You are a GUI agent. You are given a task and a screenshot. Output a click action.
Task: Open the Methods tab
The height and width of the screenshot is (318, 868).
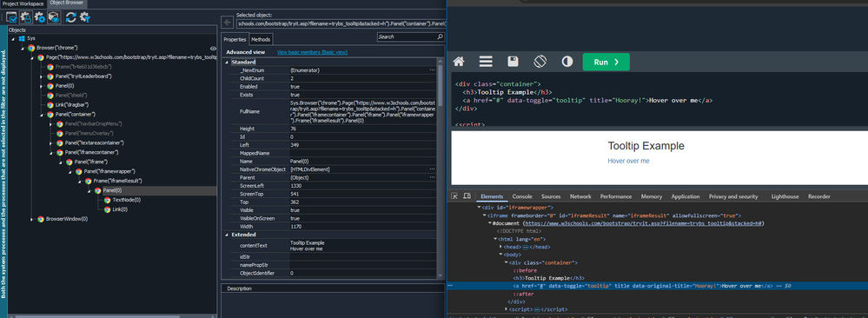(x=261, y=39)
